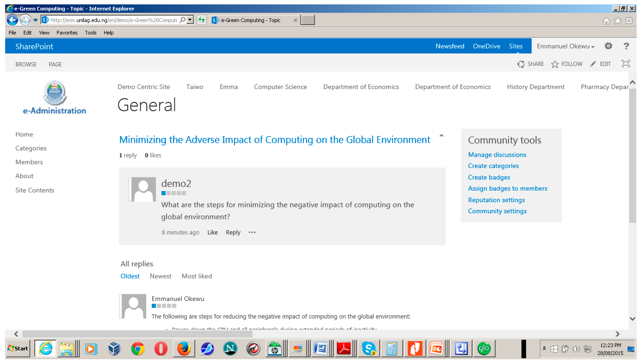This screenshot has width=642, height=364.
Task: Open the Favorites menu
Action: click(67, 33)
